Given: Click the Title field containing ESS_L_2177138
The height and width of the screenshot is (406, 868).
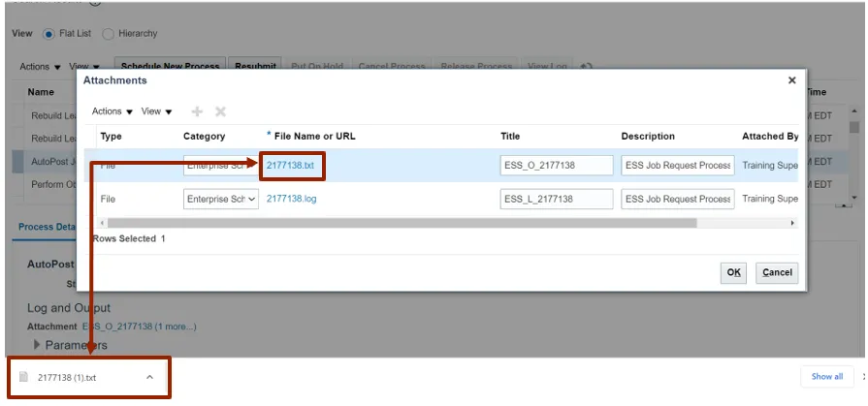Looking at the screenshot, I should pos(557,200).
